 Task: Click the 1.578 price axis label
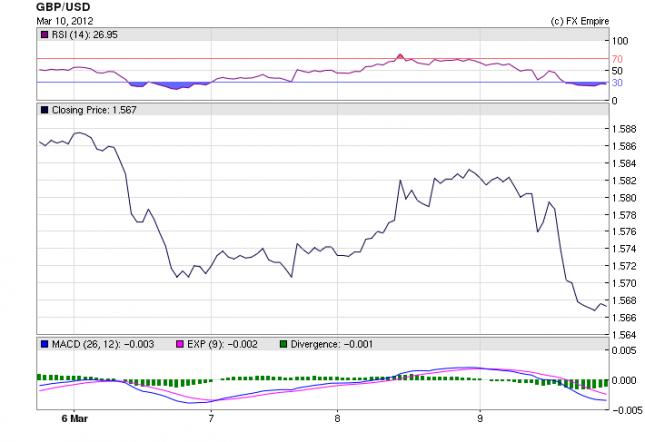click(624, 215)
